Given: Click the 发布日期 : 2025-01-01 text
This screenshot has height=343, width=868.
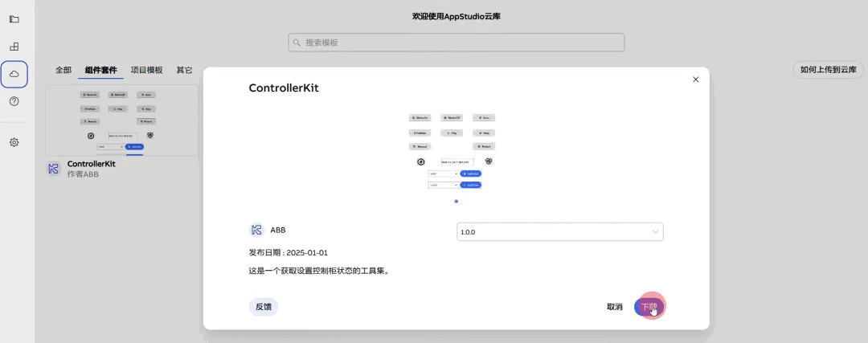Looking at the screenshot, I should 289,253.
